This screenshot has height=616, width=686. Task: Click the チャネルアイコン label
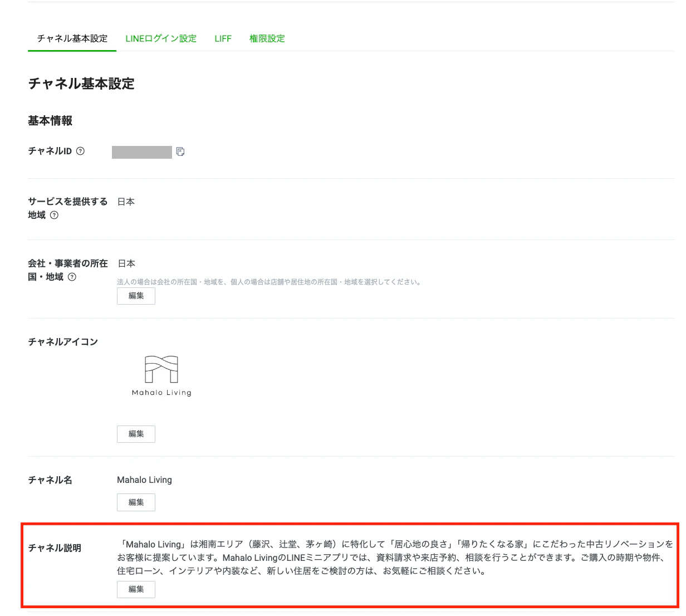[63, 342]
